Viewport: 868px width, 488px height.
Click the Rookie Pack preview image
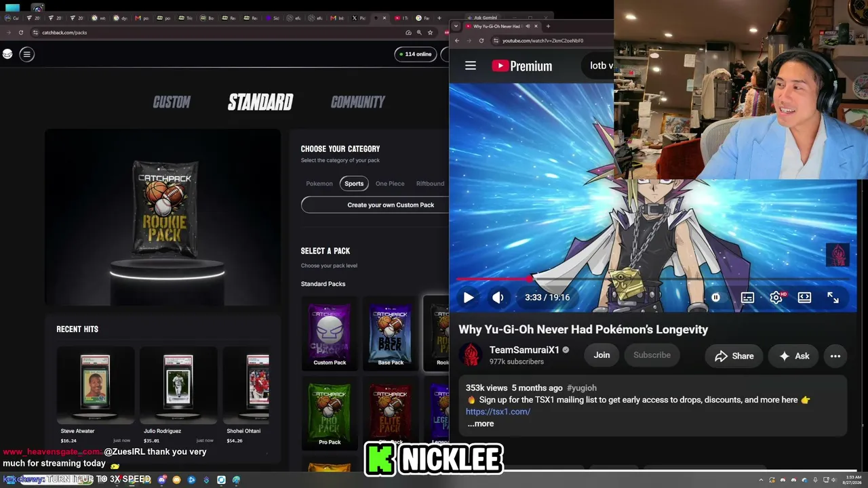pos(163,217)
